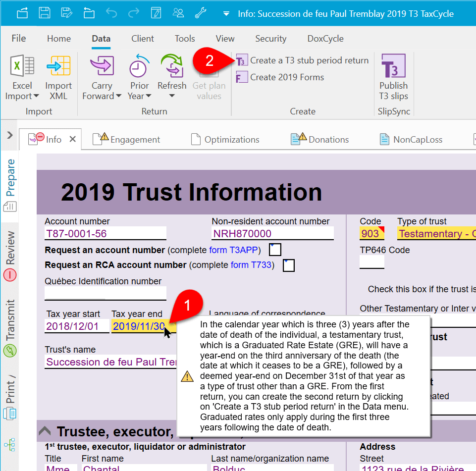Image resolution: width=476 pixels, height=471 pixels.
Task: Click the trust Code field showing 903
Action: point(372,233)
